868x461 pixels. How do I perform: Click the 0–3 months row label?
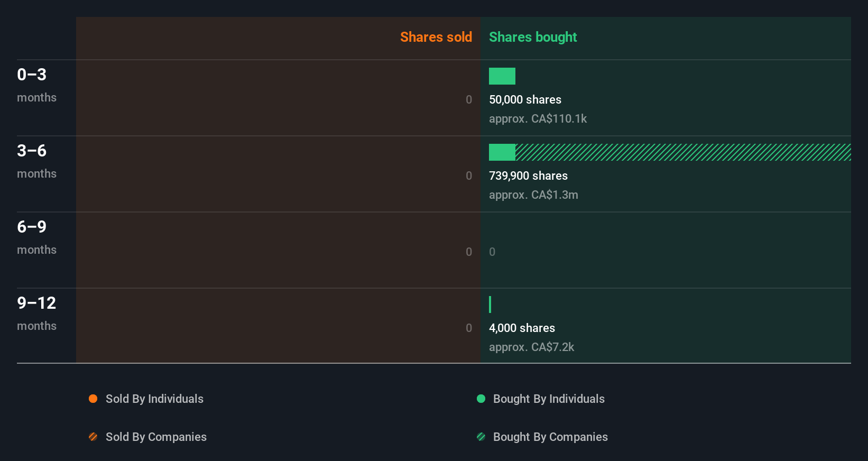click(x=36, y=85)
